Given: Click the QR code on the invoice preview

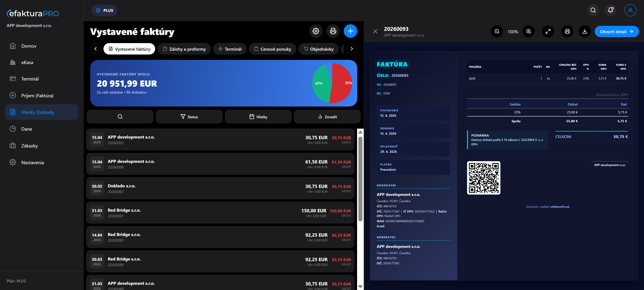Looking at the screenshot, I should point(484,178).
